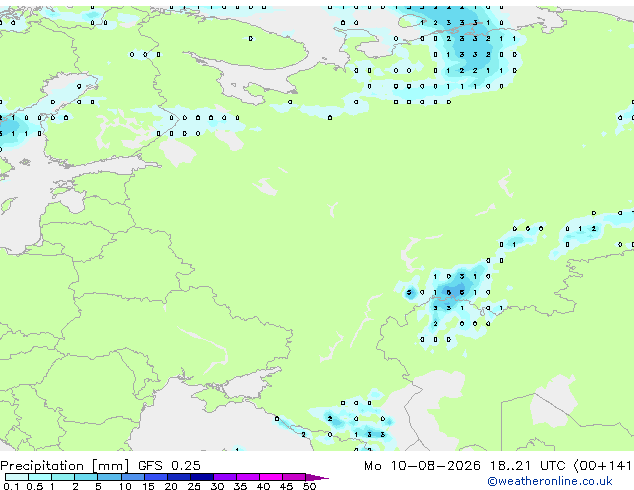This screenshot has height=490, width=634.
Task: Click the '(00+141' forecast run text
Action: pyautogui.click(x=602, y=466)
